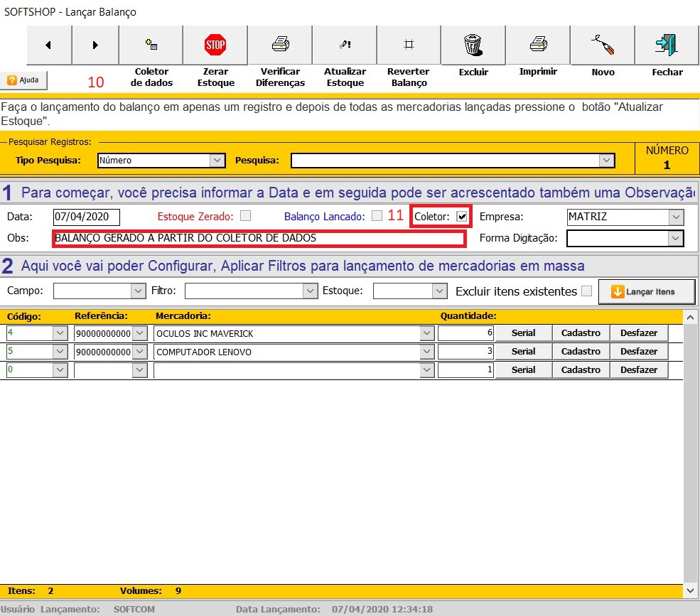Click into the Obs text field
This screenshot has width=700, height=616.
pos(259,239)
